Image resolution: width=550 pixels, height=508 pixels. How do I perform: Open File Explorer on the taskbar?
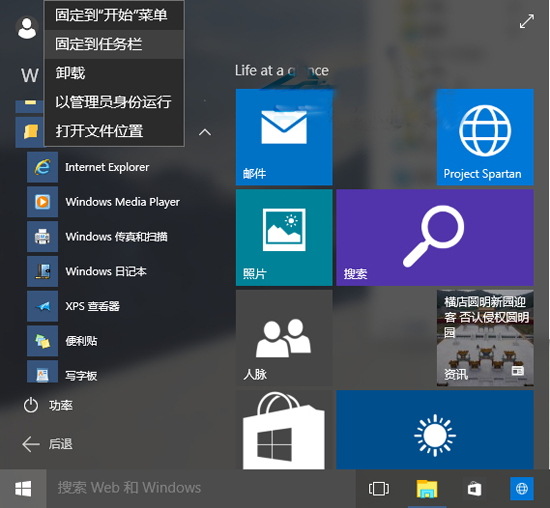pos(427,488)
